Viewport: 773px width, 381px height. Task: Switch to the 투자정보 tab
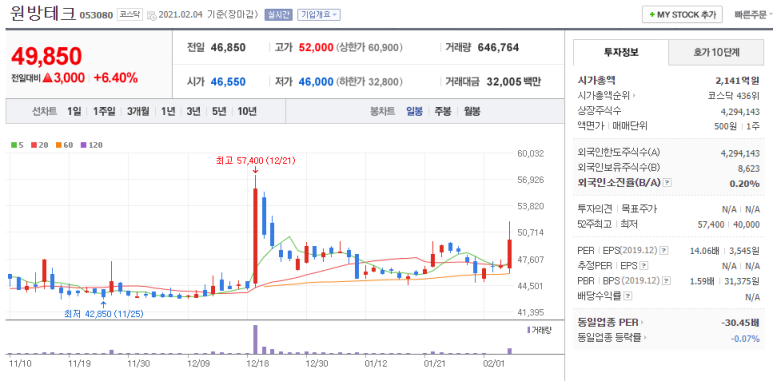tap(621, 52)
